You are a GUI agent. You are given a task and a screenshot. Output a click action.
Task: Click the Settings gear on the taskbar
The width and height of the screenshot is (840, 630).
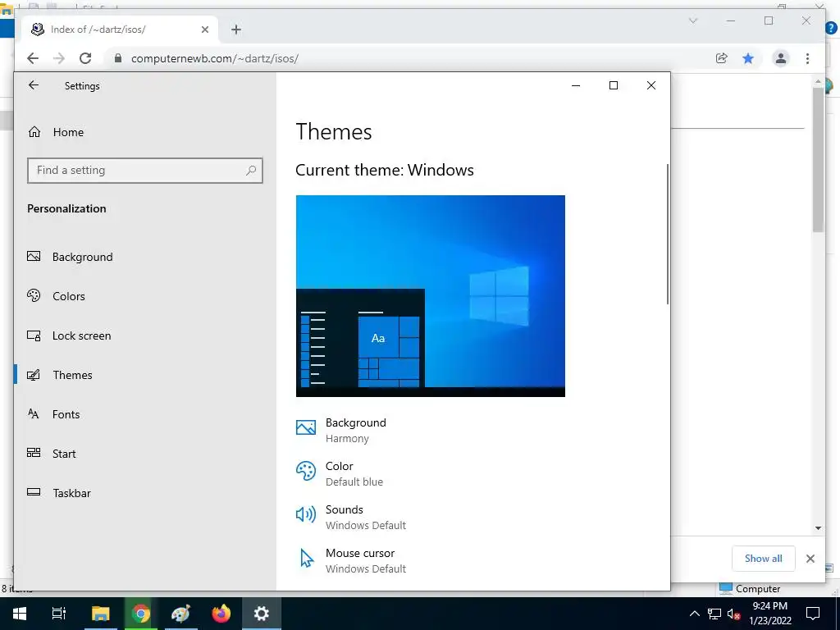(262, 614)
